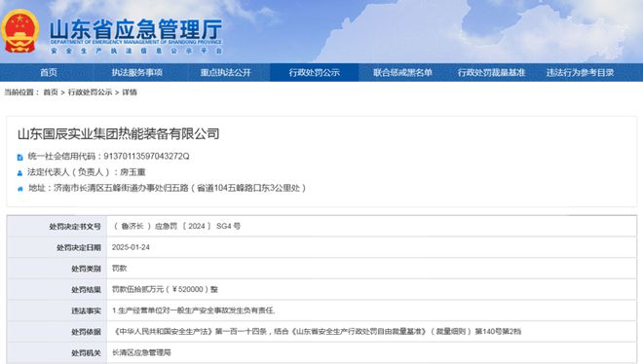Viewport: 643px width, 364px height.
Task: Click the 处罚结果 row label
Action: tap(86, 290)
